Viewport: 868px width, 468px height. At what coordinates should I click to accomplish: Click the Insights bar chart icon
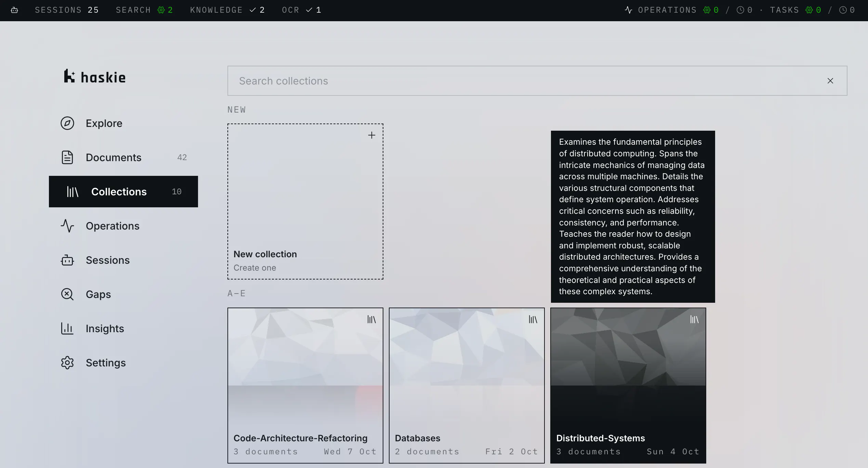[x=67, y=328]
